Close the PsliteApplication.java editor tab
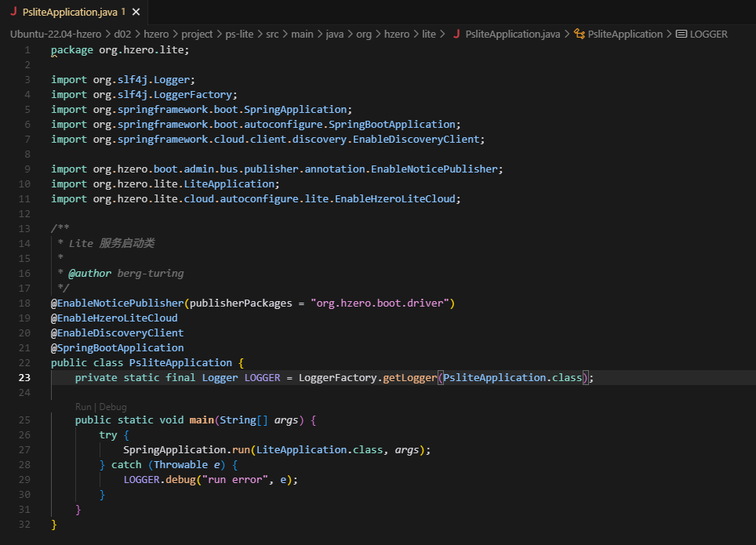 pos(136,13)
